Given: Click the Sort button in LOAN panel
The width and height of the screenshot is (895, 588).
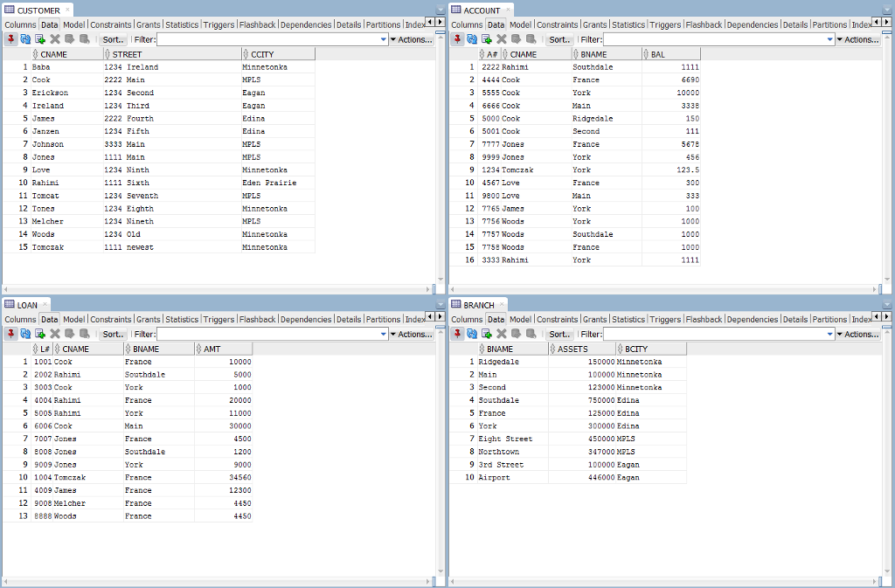Looking at the screenshot, I should pos(112,334).
